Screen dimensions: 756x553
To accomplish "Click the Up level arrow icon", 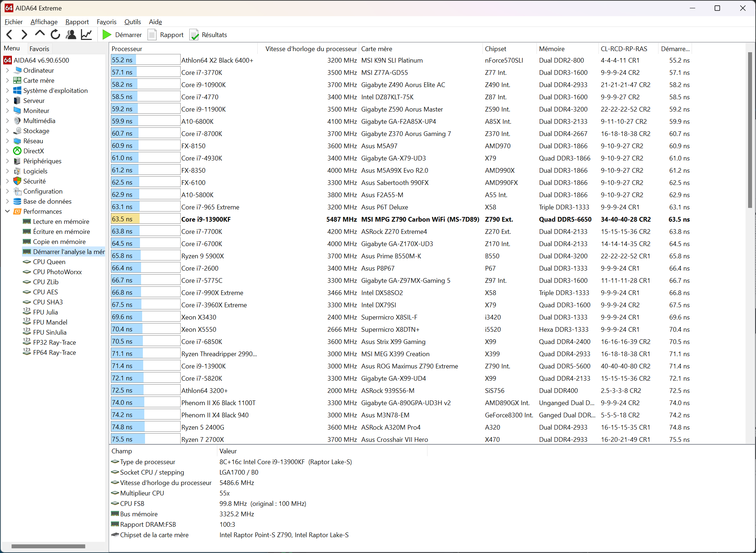I will coord(40,34).
